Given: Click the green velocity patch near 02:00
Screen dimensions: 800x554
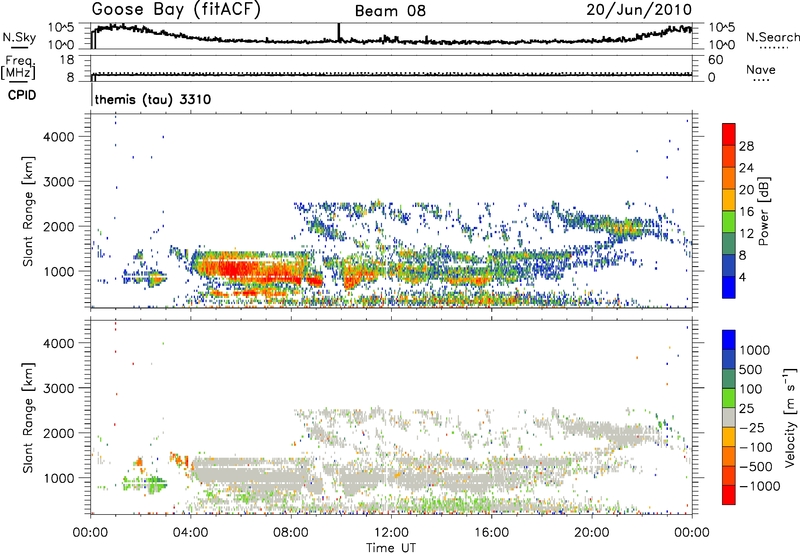Looking at the screenshot, I should pos(145,483).
